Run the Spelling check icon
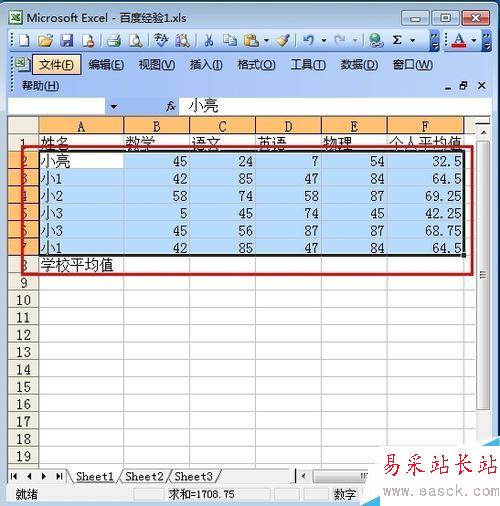The height and width of the screenshot is (506, 500). point(161,41)
